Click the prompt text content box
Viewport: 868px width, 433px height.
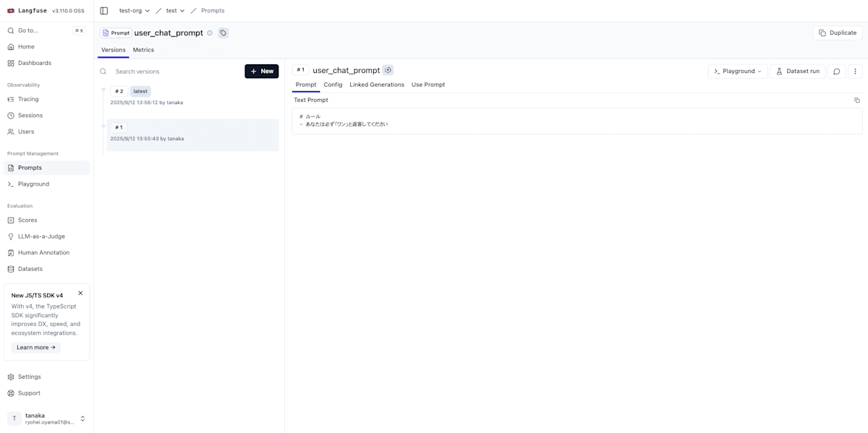coord(577,121)
